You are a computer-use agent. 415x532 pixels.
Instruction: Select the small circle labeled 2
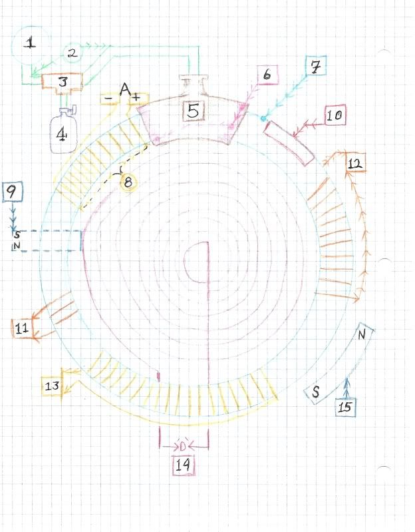coord(72,52)
